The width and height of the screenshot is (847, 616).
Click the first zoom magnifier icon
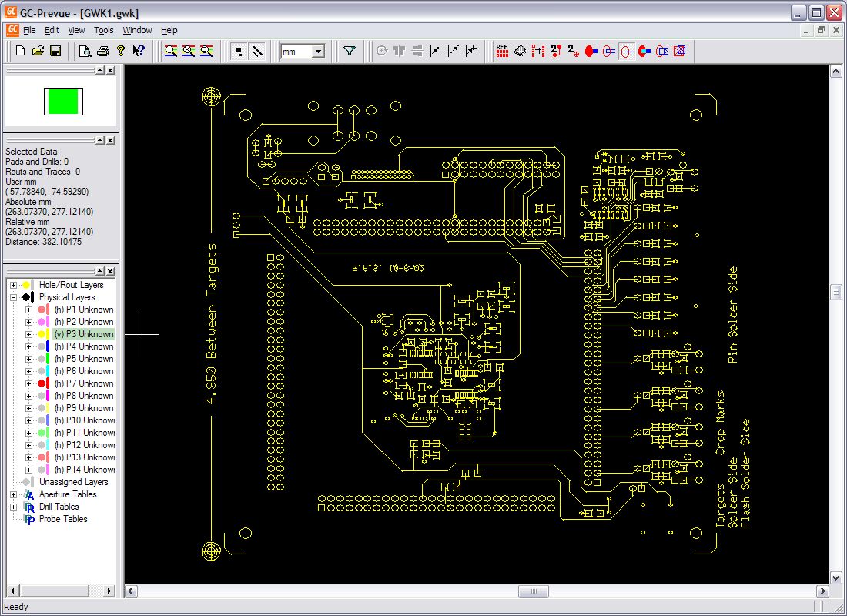point(170,51)
